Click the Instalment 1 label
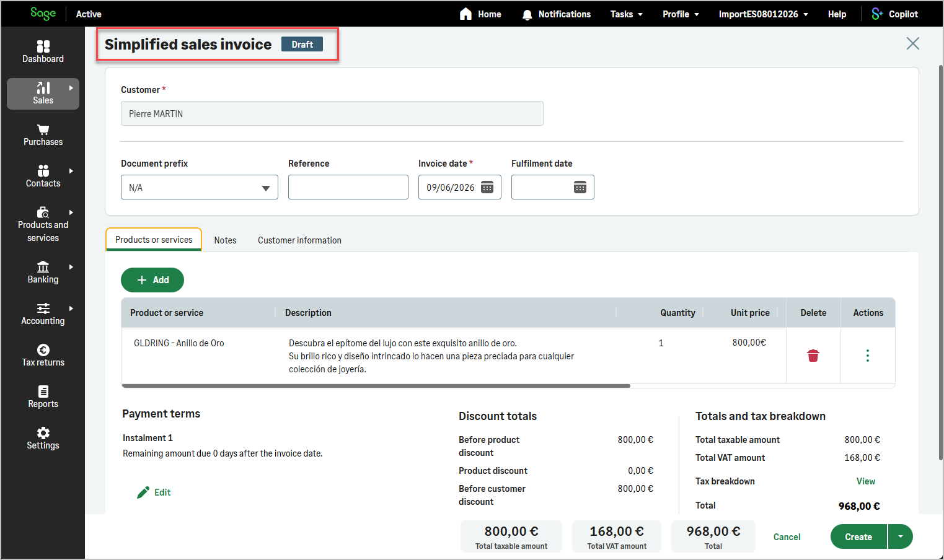Screen dimensions: 944x560 [148, 438]
